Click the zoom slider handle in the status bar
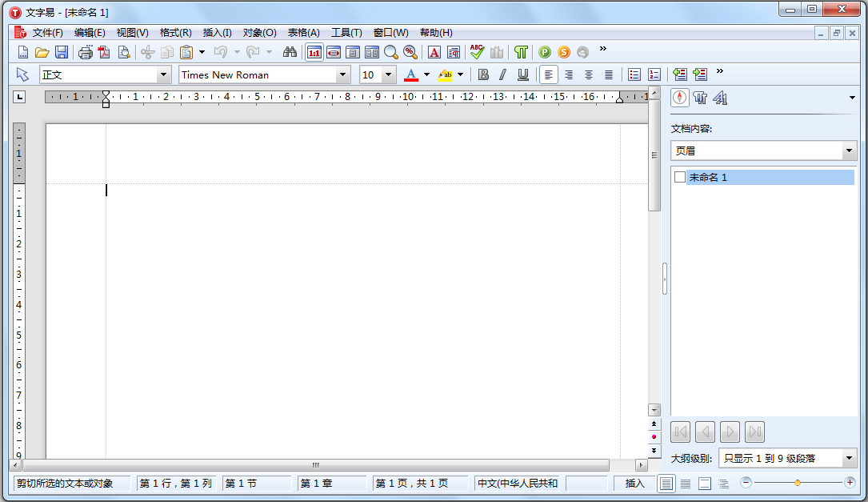Viewport: 868px width, 502px height. 797,483
